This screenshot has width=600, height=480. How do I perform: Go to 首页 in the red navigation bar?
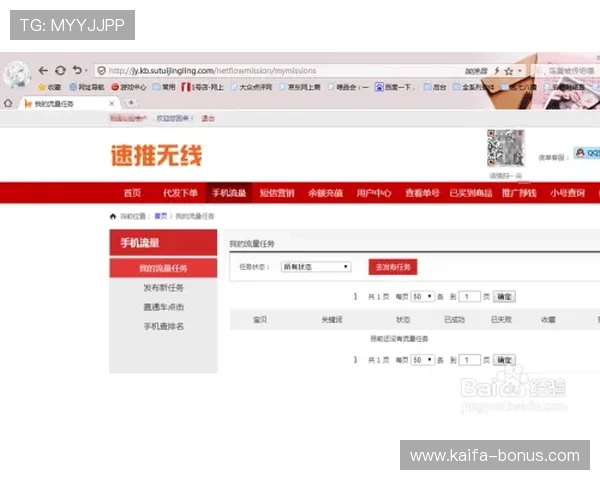132,193
